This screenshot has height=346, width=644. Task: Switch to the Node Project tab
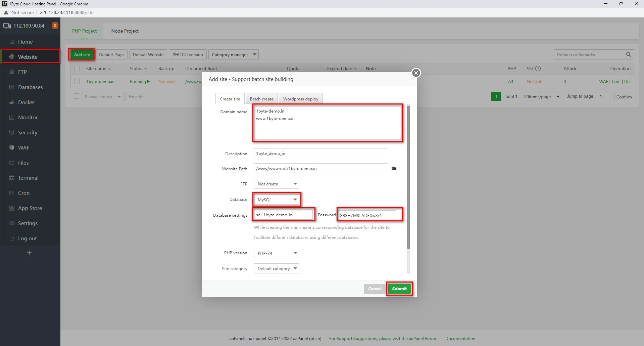point(125,31)
